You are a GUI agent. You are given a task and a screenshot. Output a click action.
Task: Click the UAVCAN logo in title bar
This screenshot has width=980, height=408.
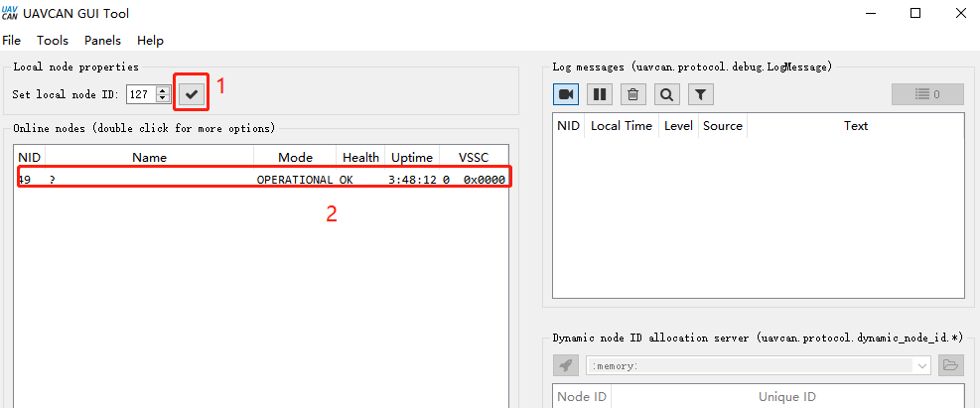(10, 13)
